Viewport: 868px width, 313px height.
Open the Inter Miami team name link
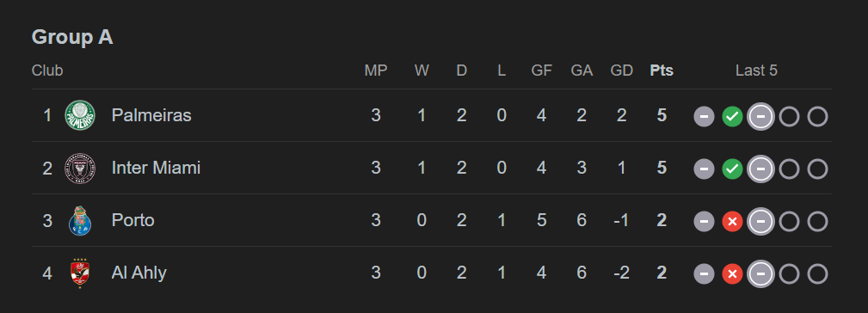coord(156,168)
